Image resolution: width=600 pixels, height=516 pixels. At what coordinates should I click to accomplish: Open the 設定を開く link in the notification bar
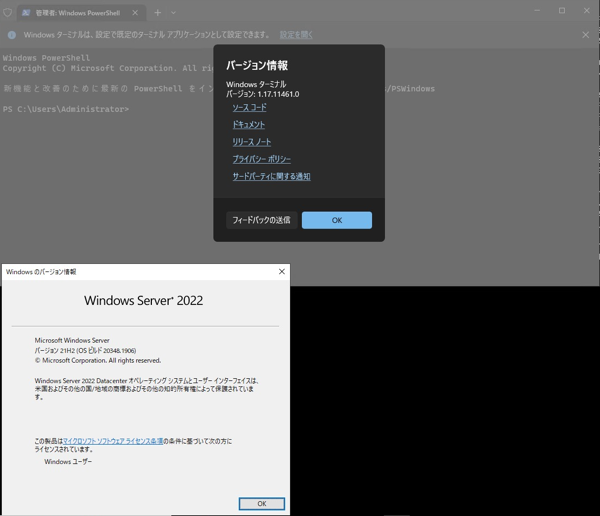(296, 35)
